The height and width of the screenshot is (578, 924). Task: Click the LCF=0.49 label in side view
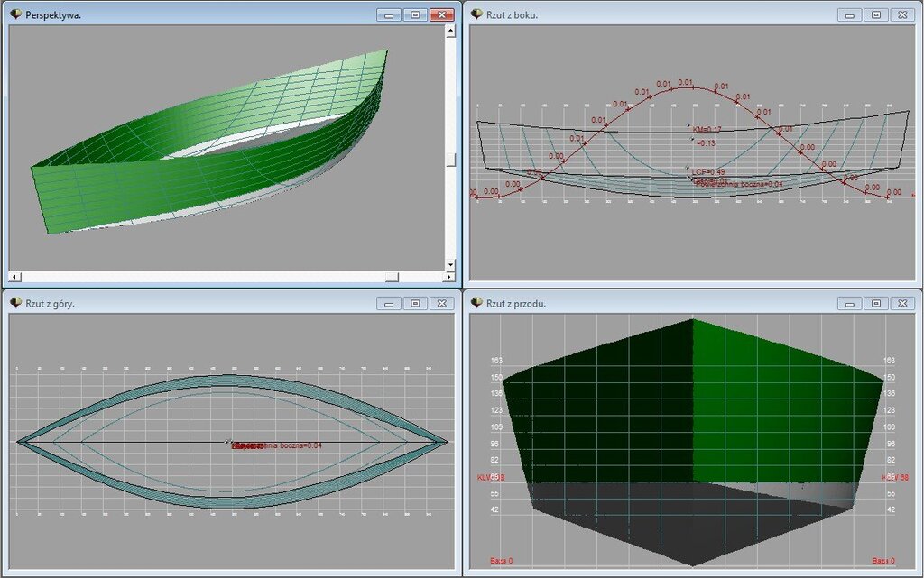tap(708, 171)
